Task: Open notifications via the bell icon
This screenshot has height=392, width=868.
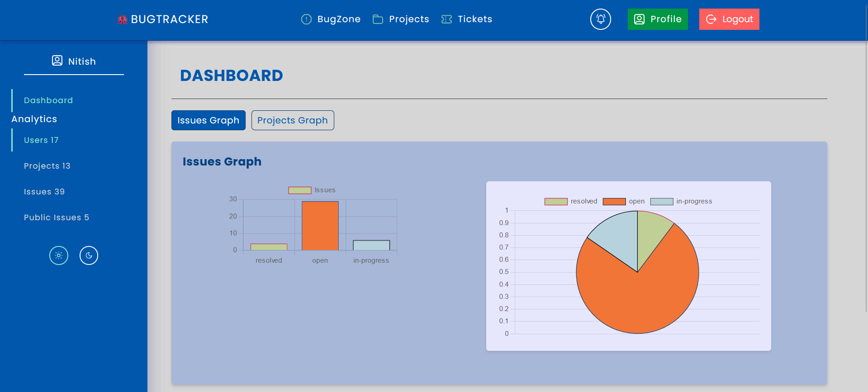Action: (600, 19)
